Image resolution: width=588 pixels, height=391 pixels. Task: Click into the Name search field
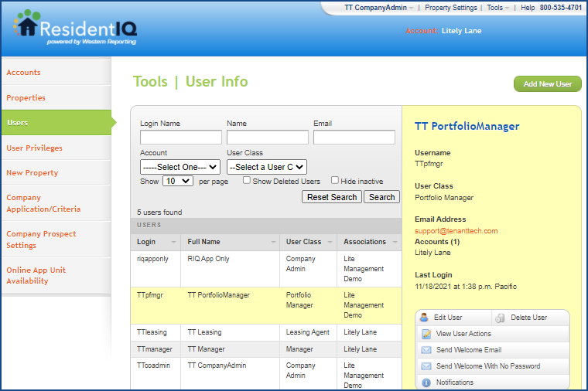coord(268,137)
